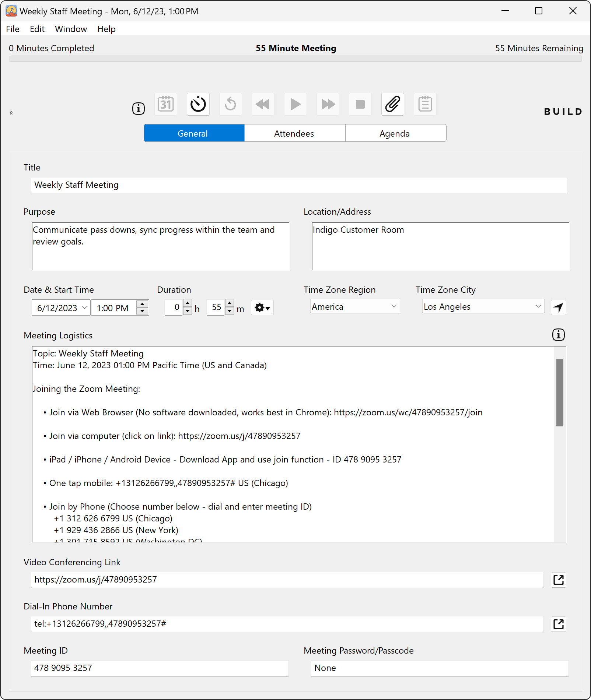Increase the duration minutes with up arrow

pos(230,303)
